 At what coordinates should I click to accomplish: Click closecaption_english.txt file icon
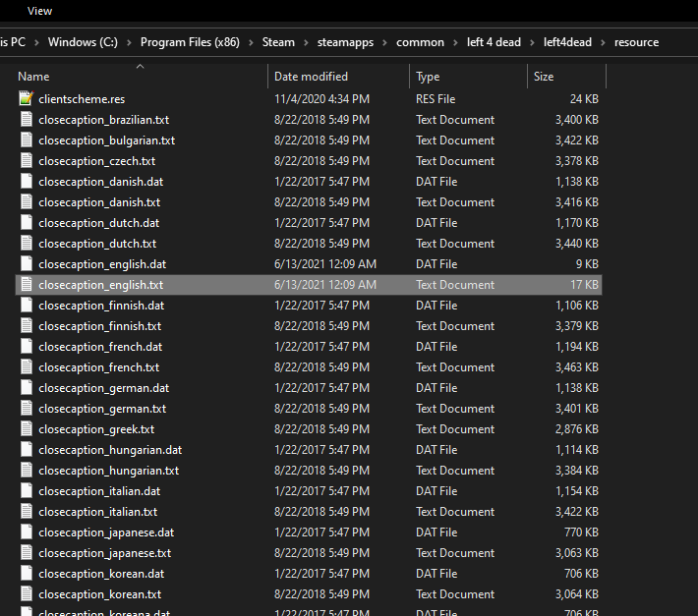(x=27, y=285)
